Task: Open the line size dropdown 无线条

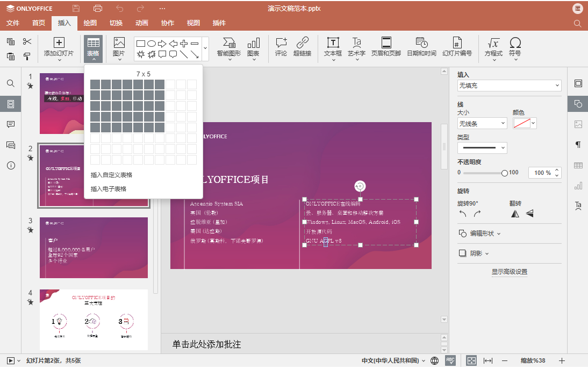Action: [482, 123]
